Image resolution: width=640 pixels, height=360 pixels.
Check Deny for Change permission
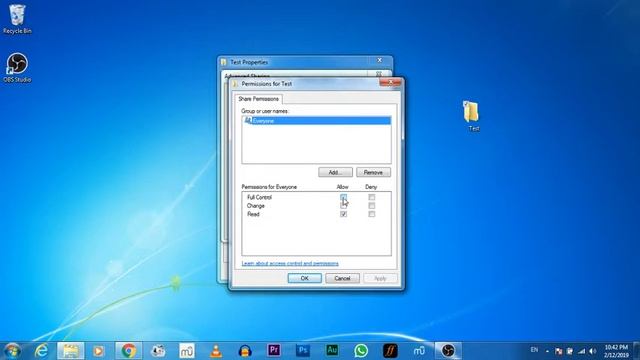(x=371, y=206)
